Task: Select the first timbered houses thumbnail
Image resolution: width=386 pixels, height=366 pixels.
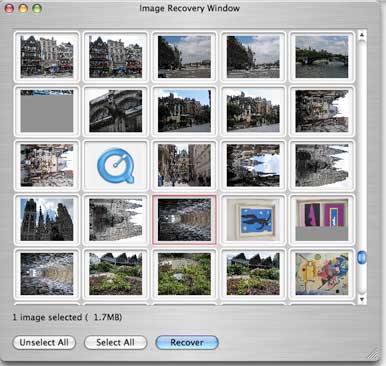Action: pyautogui.click(x=47, y=57)
